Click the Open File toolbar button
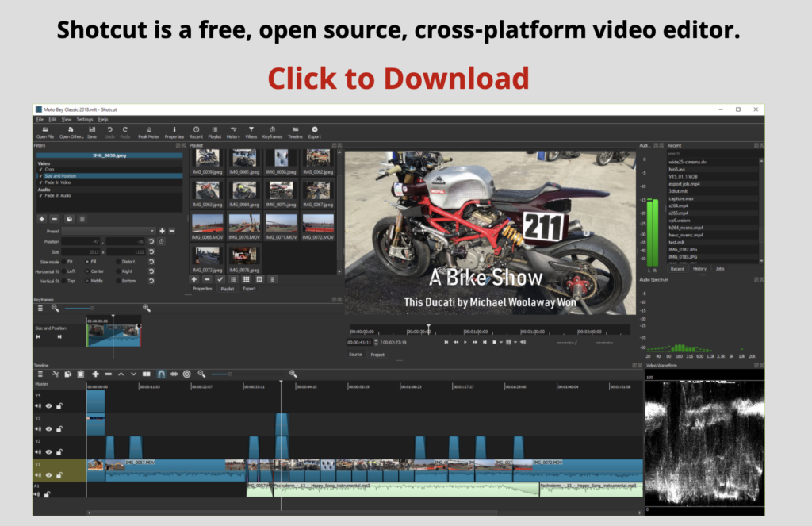Screen dimensions: 812x526 point(45,132)
